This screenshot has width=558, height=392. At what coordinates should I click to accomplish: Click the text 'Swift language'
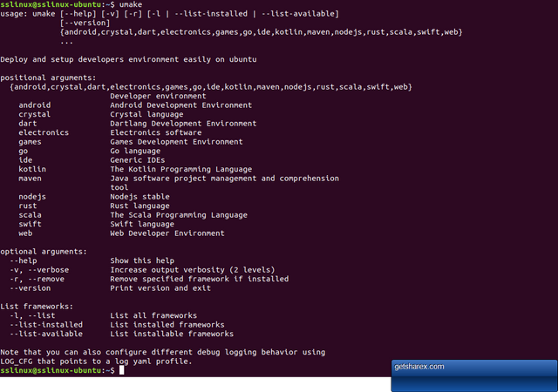pos(142,224)
